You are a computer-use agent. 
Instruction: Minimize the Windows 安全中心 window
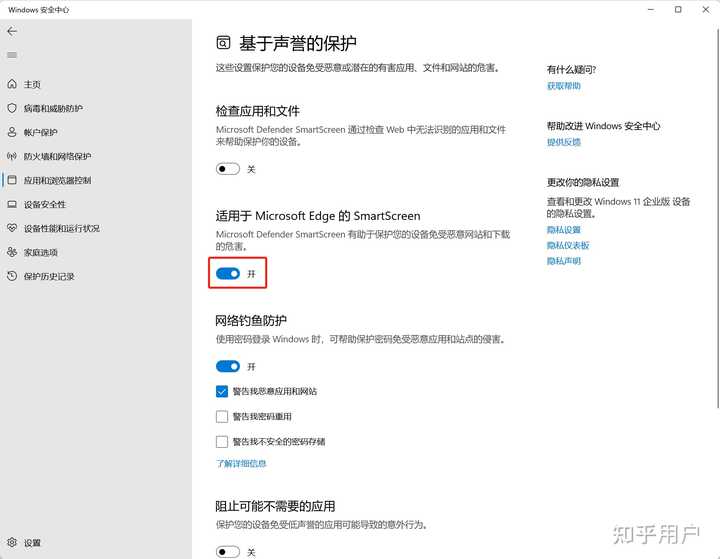tap(651, 9)
